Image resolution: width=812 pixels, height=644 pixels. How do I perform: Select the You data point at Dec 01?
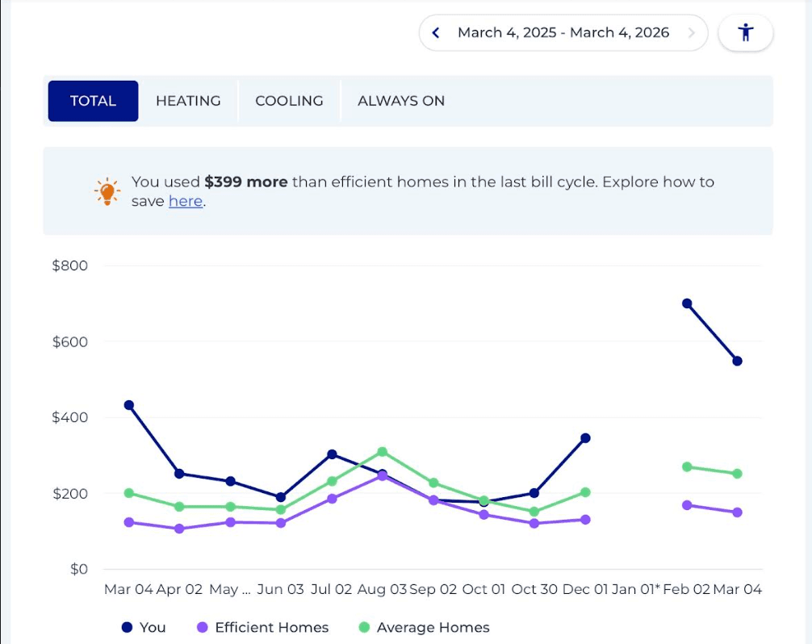(585, 438)
